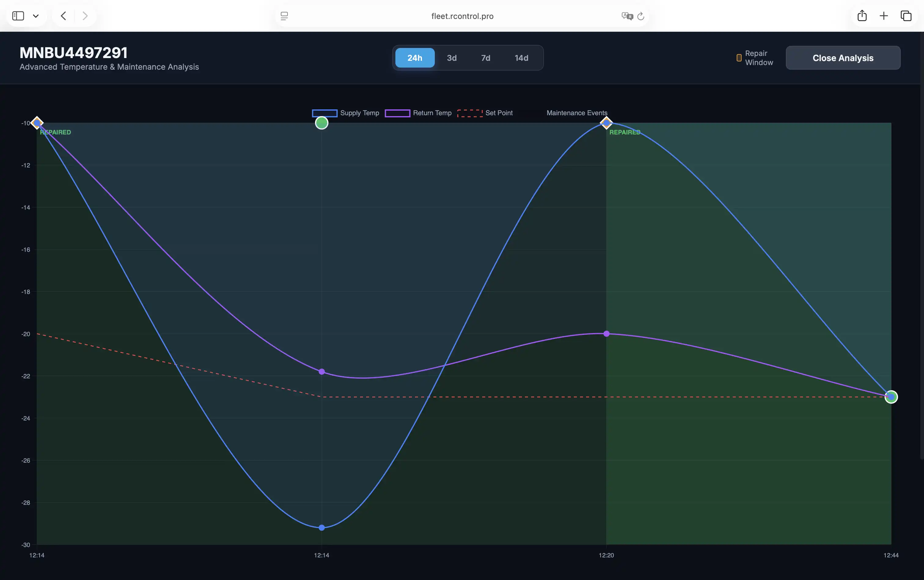Click the first REPAIRED diamond marker

click(37, 123)
